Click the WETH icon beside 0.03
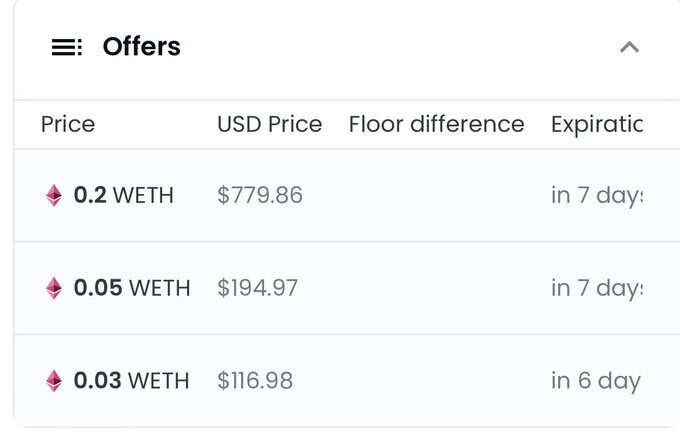Screen dimensions: 680x434 point(54,381)
